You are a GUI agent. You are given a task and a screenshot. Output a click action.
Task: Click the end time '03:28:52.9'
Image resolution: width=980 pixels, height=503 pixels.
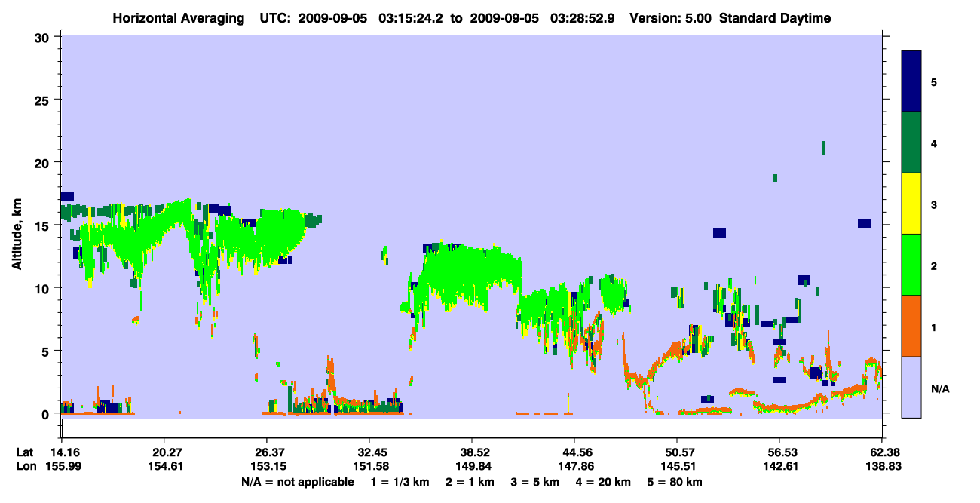coord(583,18)
